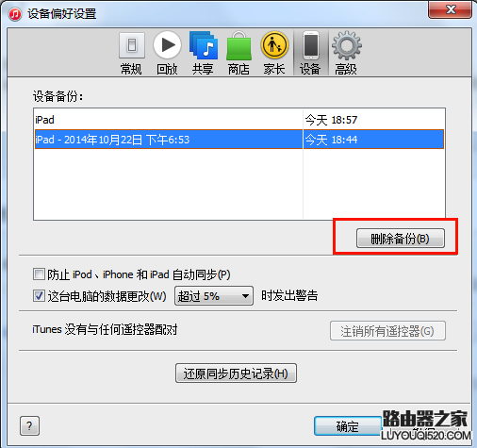Close the 设备偏好设置 dialog

click(x=450, y=9)
